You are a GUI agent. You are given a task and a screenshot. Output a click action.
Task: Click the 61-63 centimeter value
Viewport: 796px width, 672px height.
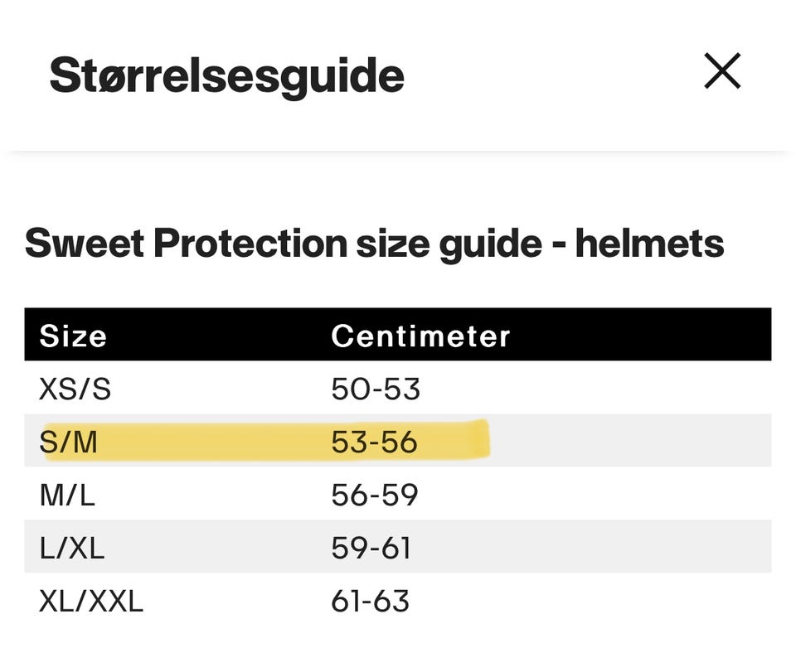pyautogui.click(x=370, y=601)
